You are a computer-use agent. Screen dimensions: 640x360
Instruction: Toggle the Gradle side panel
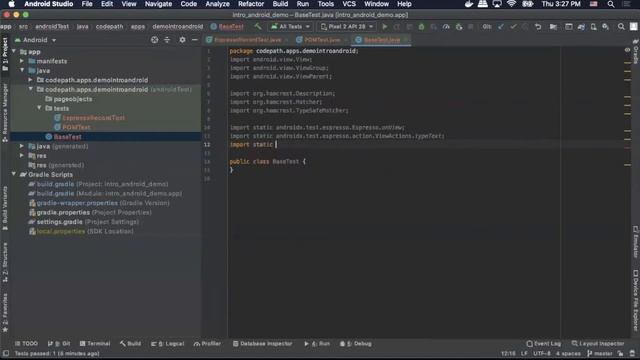[636, 51]
